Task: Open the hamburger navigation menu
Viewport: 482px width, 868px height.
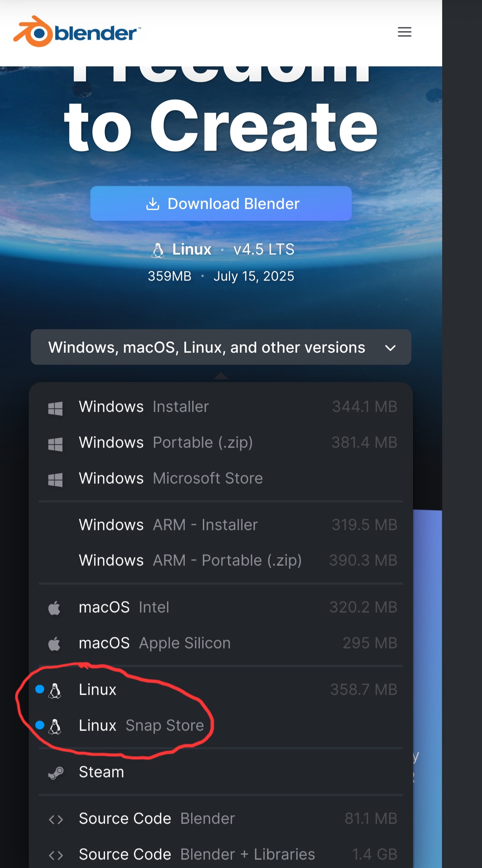Action: (404, 32)
